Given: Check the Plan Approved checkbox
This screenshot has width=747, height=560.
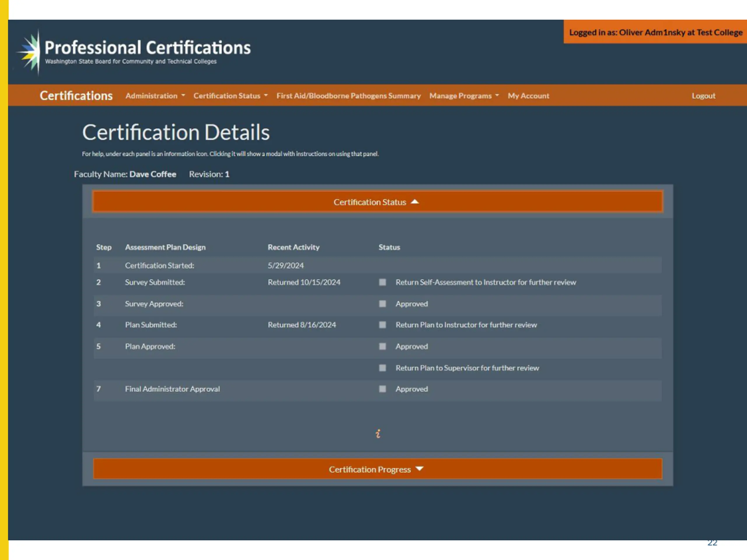Looking at the screenshot, I should [x=382, y=346].
